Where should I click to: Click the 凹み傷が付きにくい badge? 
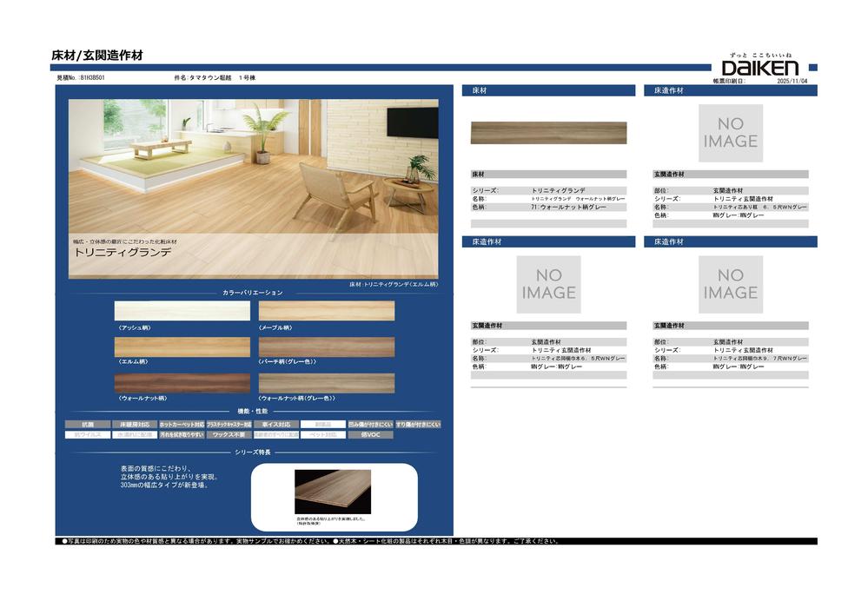371,425
